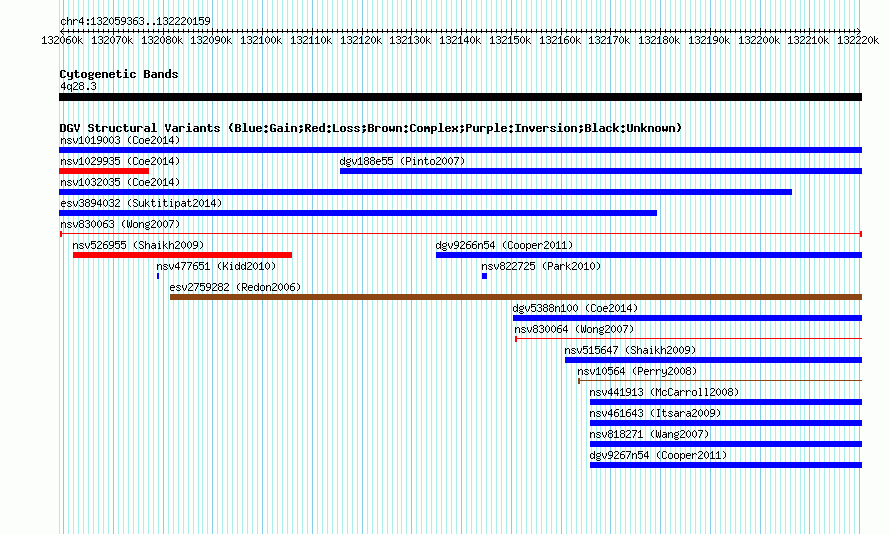The image size is (890, 534).
Task: Click the 132200k ruler tick label
Action: (759, 40)
